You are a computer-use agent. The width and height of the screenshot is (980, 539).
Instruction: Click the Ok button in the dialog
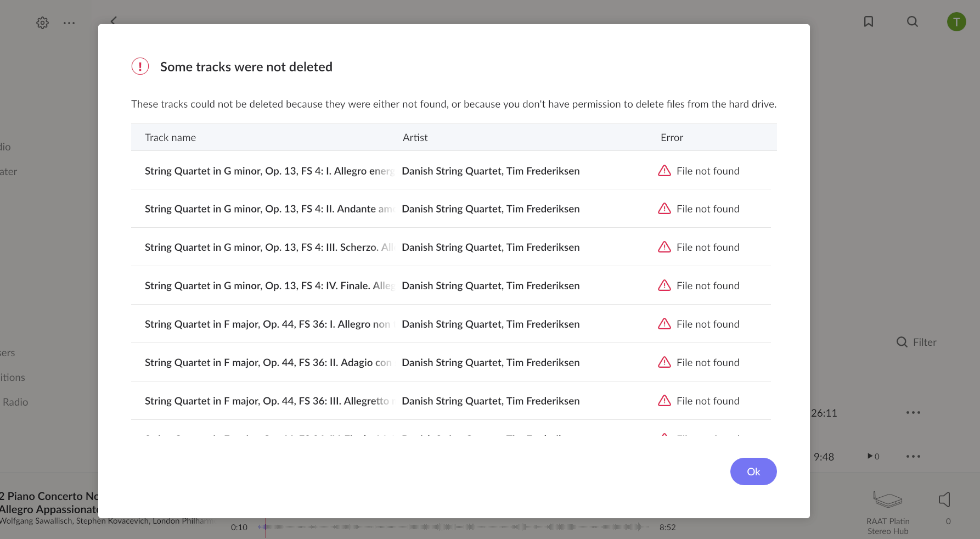[753, 471]
